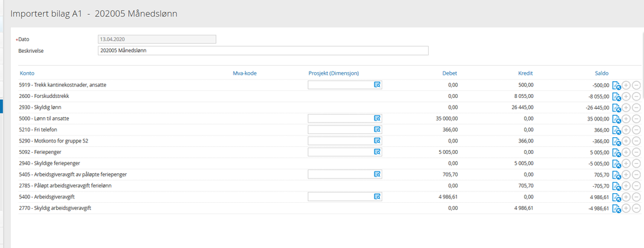The height and width of the screenshot is (248, 644).
Task: Sort by Debet column header
Action: [x=449, y=73]
